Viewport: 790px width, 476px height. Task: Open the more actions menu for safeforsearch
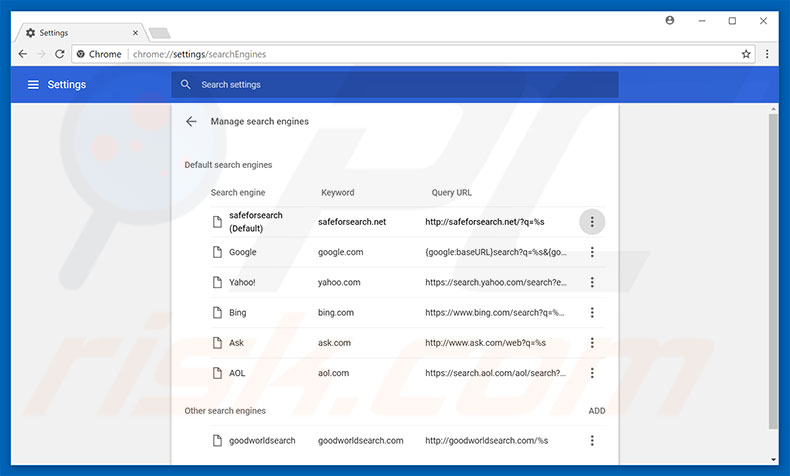point(592,222)
